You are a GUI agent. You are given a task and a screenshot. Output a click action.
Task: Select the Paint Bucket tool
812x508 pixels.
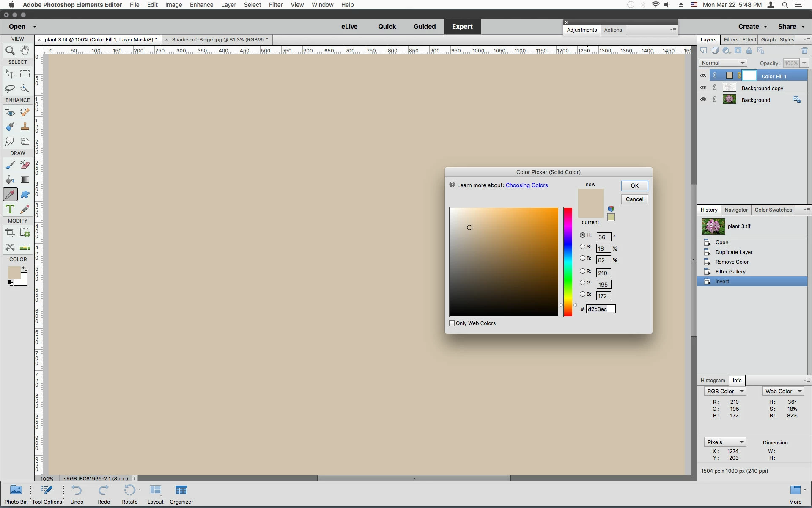pyautogui.click(x=10, y=179)
